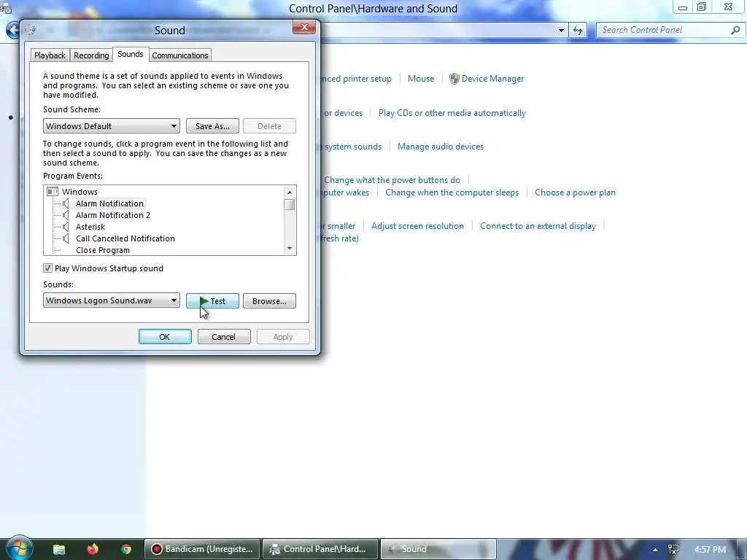Click the Control Panel back arrow
This screenshot has width=747, height=560.
(12, 30)
